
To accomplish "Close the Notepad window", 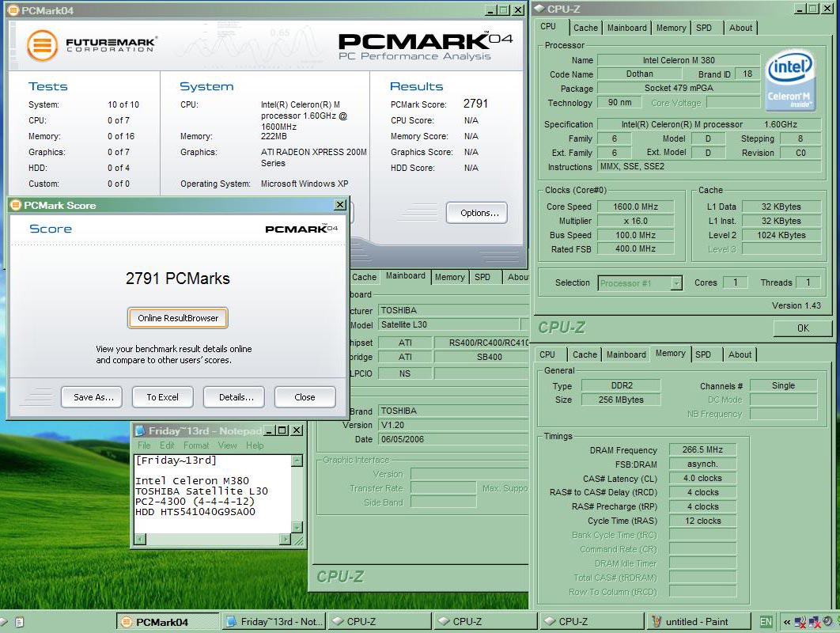I will [x=297, y=430].
